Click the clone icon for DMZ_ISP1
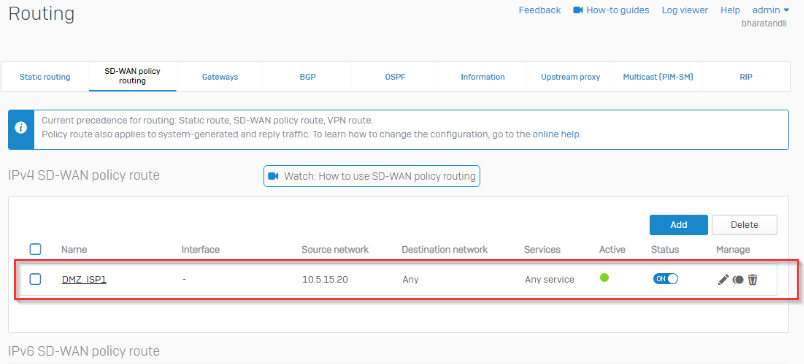 [x=738, y=280]
